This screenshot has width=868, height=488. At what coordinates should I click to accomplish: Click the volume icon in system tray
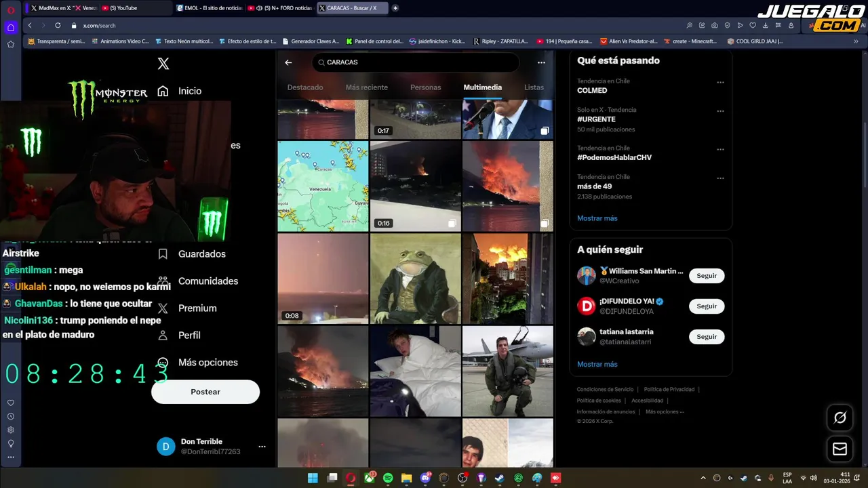[x=813, y=478]
